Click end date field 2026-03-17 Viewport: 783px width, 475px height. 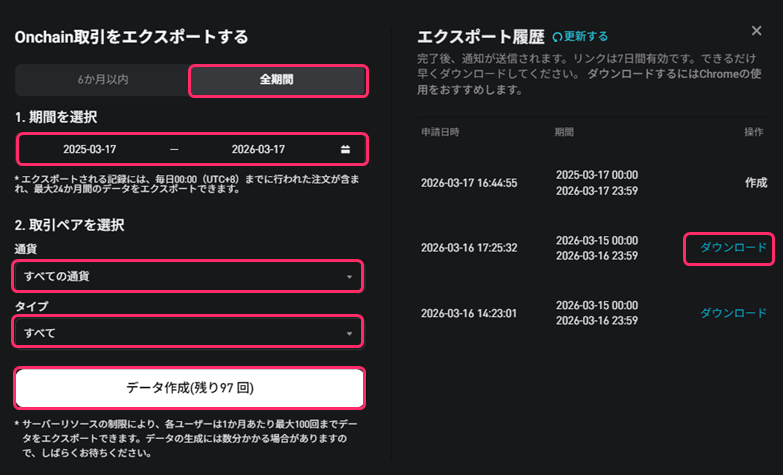[x=258, y=149]
